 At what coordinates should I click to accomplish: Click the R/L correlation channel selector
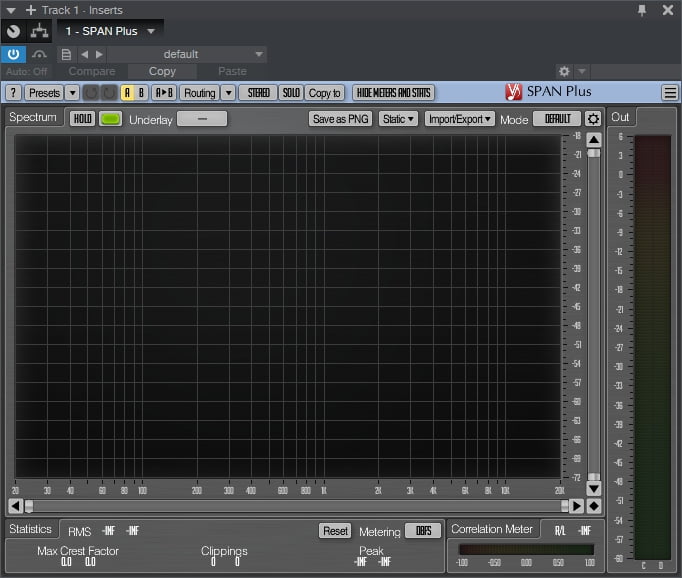click(560, 531)
